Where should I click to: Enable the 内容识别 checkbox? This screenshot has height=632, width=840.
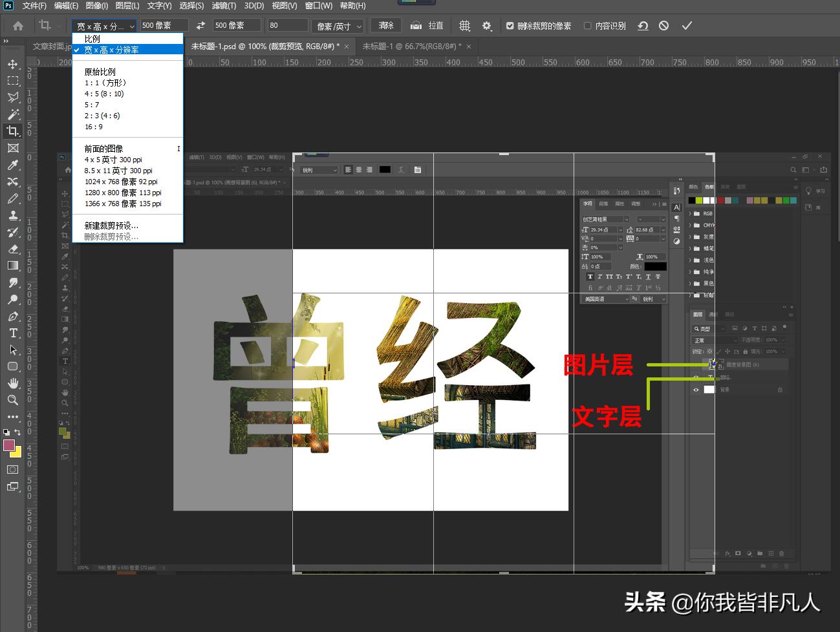point(587,25)
